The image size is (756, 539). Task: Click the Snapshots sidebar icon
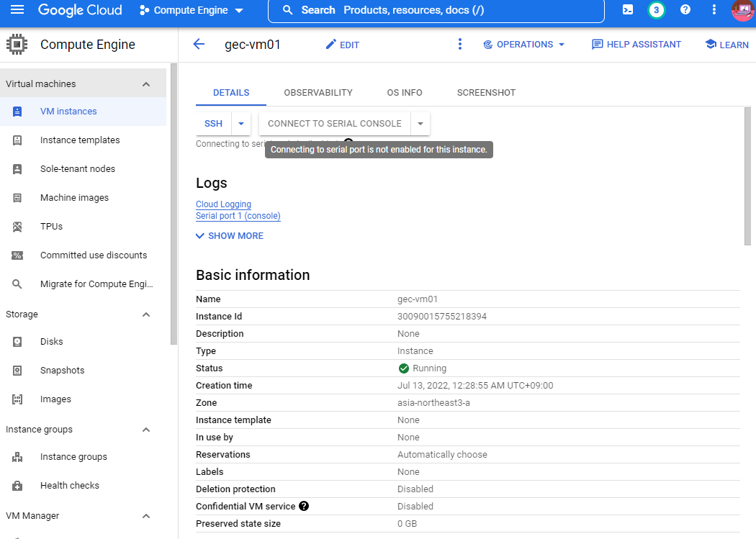(17, 371)
